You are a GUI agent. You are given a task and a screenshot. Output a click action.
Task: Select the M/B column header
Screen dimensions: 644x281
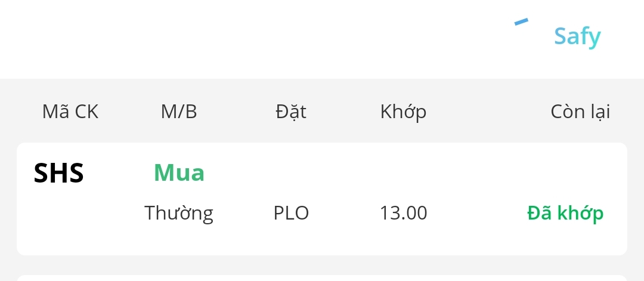pos(179,112)
